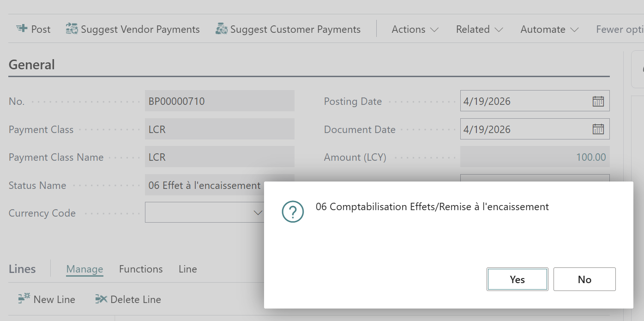Collapse the General section header
Screen dimensions: 644x321
(x=31, y=64)
